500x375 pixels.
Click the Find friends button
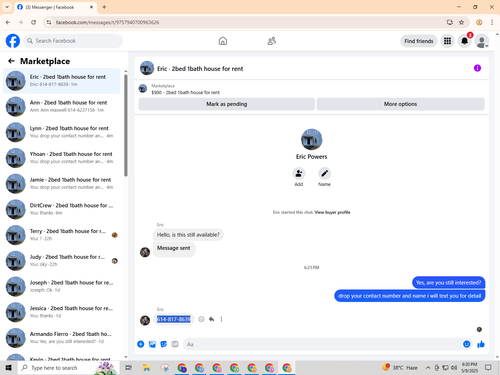pyautogui.click(x=419, y=41)
